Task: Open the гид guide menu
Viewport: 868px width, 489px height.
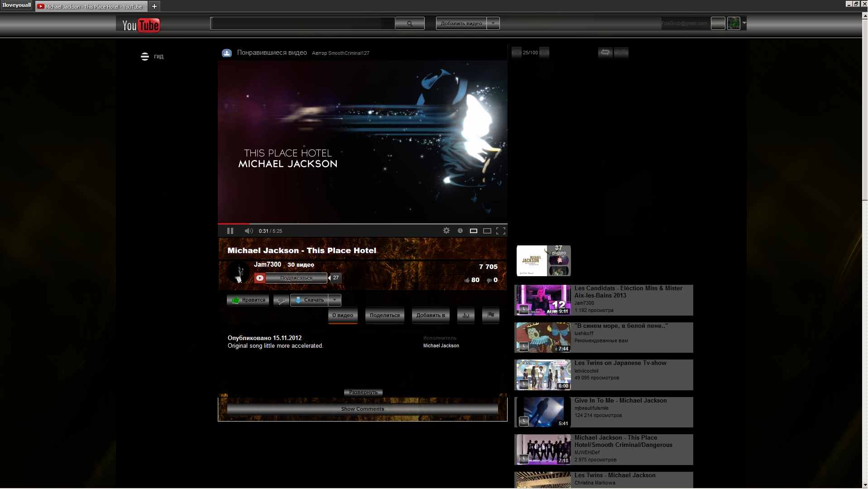Action: coord(152,57)
